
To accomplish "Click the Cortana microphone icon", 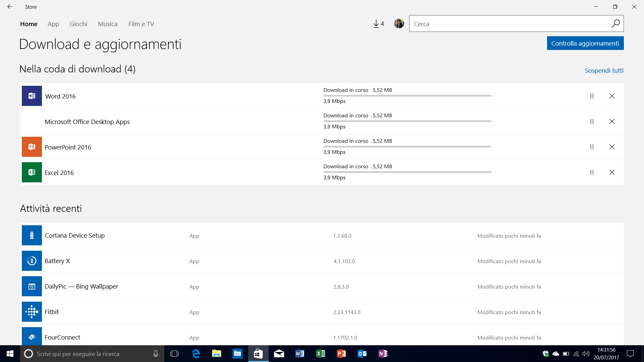I will [x=156, y=354].
